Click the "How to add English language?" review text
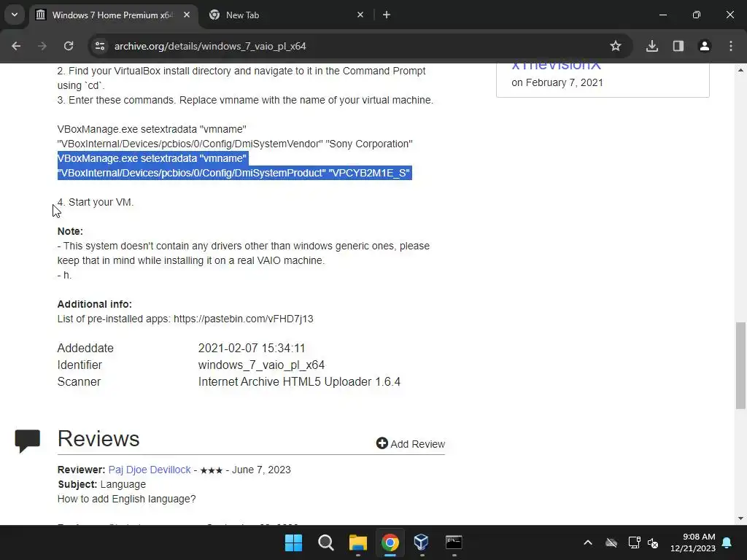Image resolution: width=747 pixels, height=560 pixels. tap(126, 499)
